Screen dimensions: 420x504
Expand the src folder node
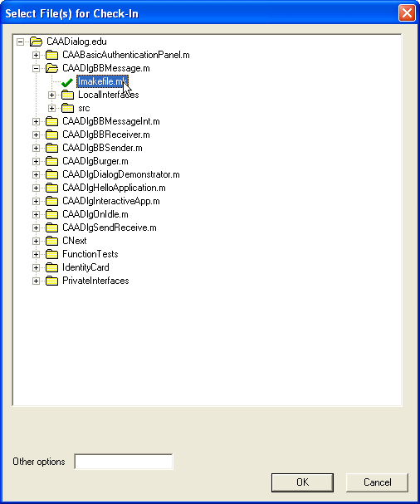click(51, 108)
